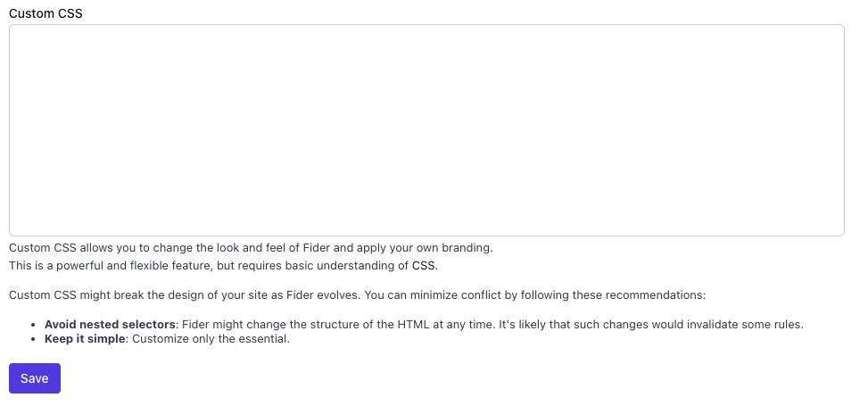The height and width of the screenshot is (406, 868).
Task: Click the bullet before "Keep it simple"
Action: pos(34,340)
